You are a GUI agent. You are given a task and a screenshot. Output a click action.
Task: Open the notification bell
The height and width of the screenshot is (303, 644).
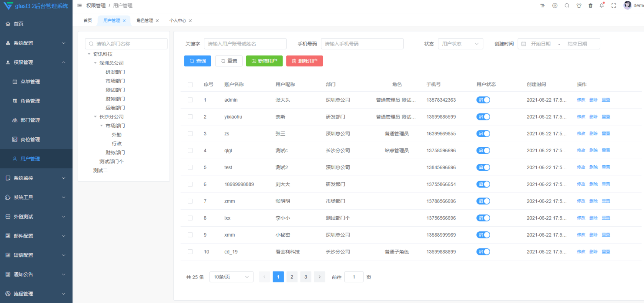tap(602, 6)
